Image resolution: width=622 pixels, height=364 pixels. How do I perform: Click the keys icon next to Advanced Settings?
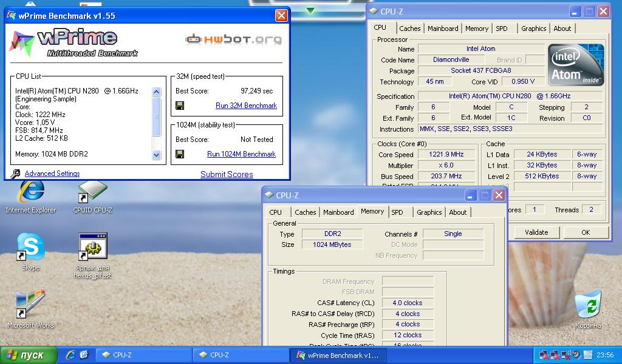(x=15, y=174)
